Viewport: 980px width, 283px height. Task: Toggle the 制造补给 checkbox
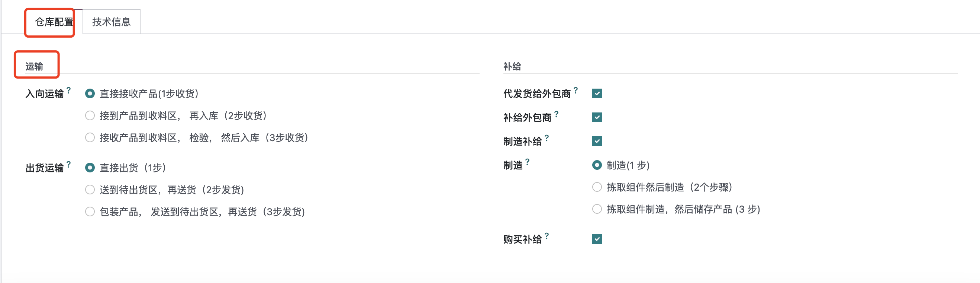coord(597,141)
